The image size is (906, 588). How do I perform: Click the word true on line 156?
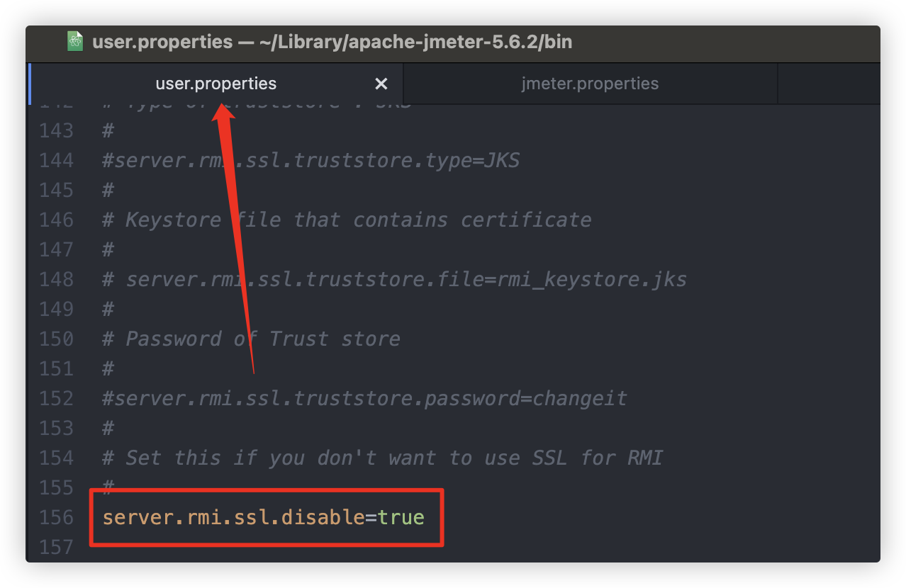[x=402, y=517]
